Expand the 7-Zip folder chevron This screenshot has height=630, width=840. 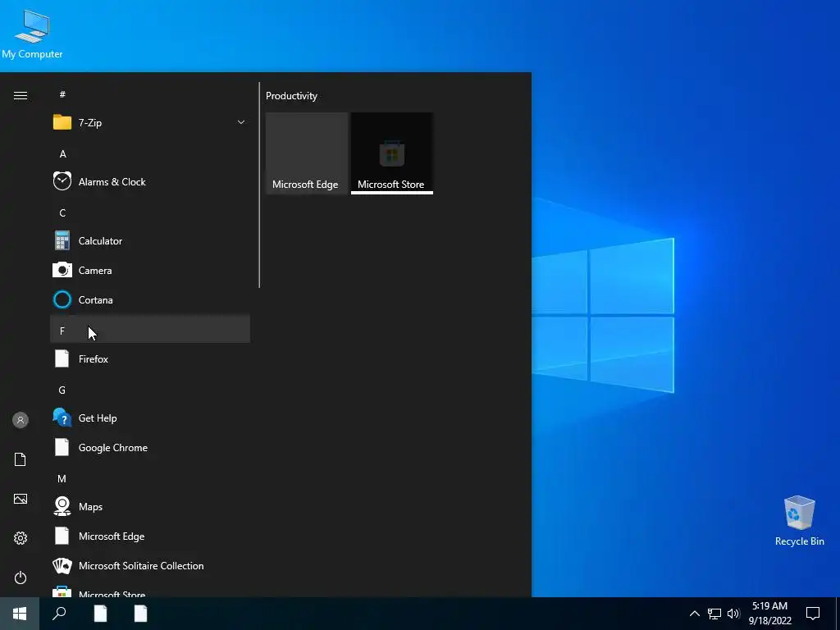241,123
